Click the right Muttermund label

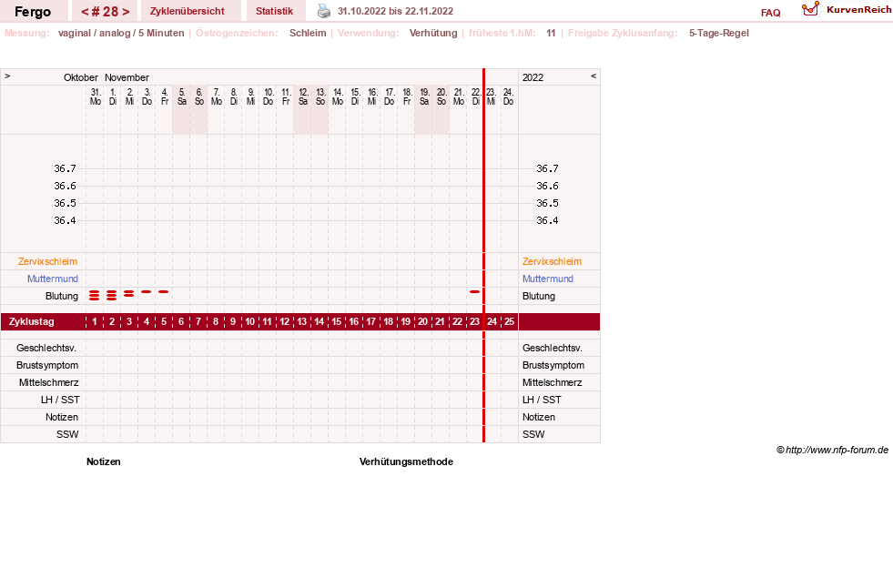[x=548, y=279]
